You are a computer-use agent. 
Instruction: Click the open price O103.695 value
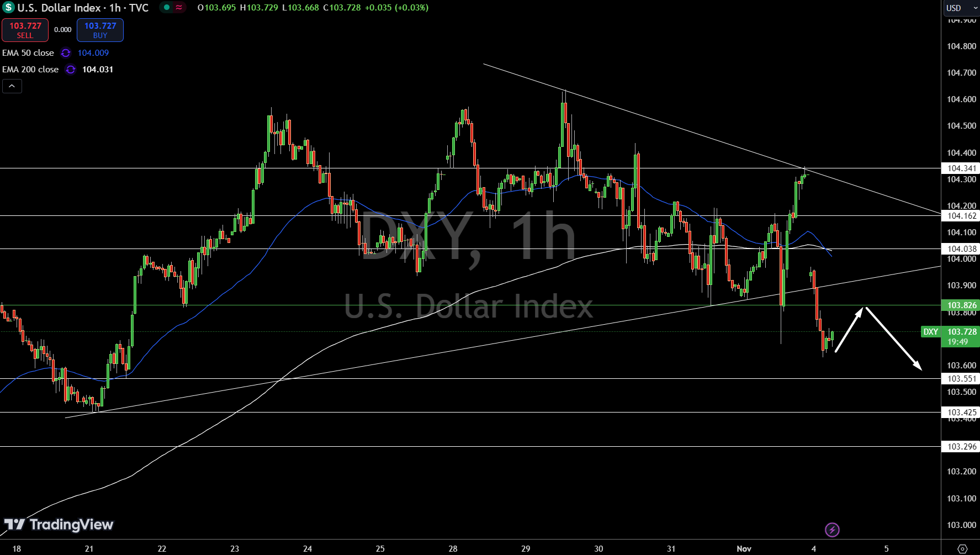tap(216, 8)
